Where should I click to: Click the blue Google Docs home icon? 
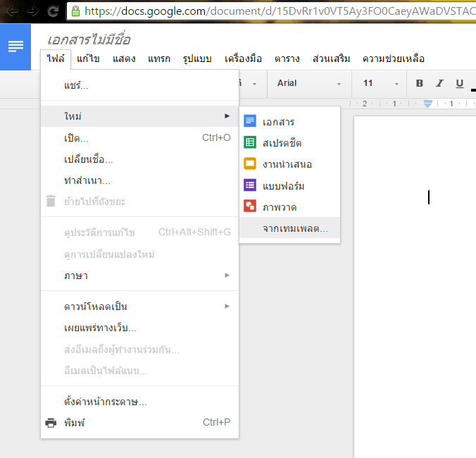[x=15, y=47]
